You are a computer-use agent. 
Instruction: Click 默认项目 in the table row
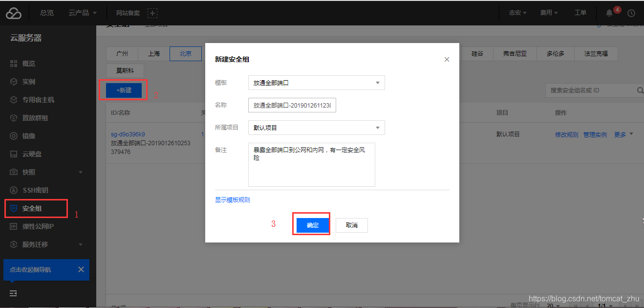click(x=508, y=134)
